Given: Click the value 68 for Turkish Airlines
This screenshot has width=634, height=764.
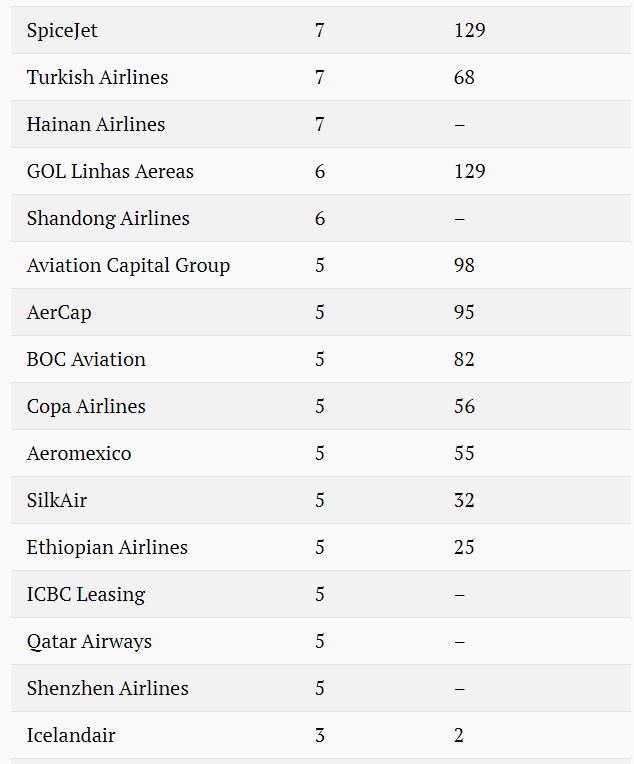Looking at the screenshot, I should 464,77.
